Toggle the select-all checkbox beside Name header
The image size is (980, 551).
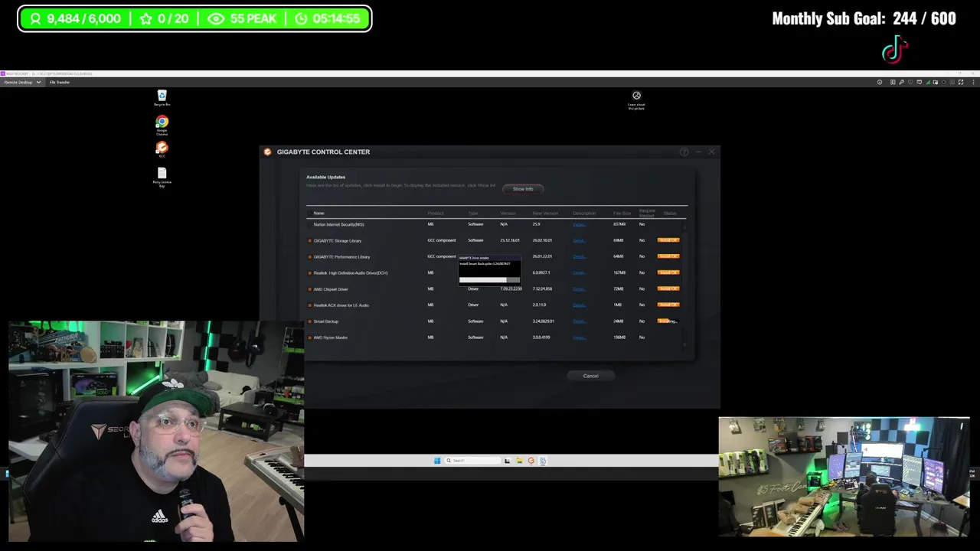click(309, 213)
